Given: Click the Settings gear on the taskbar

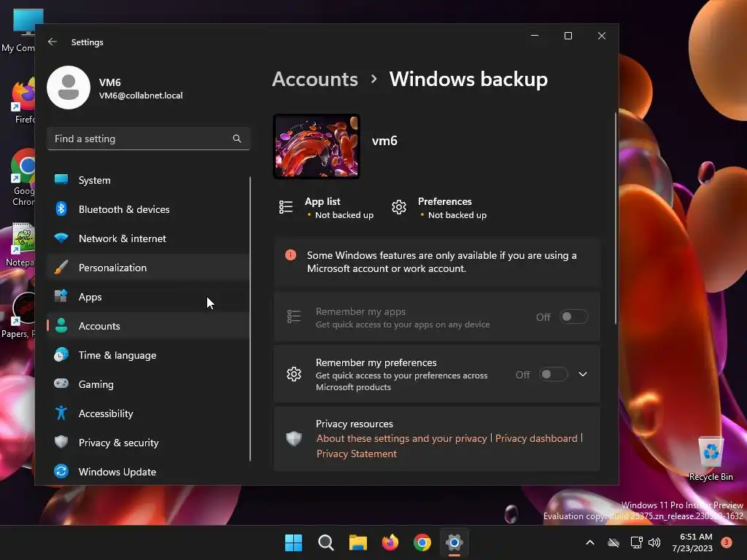Looking at the screenshot, I should pos(454,542).
